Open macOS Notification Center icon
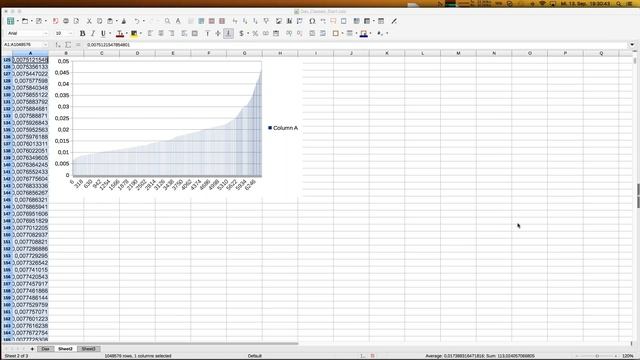Image resolution: width=640 pixels, height=360 pixels. click(629, 4)
